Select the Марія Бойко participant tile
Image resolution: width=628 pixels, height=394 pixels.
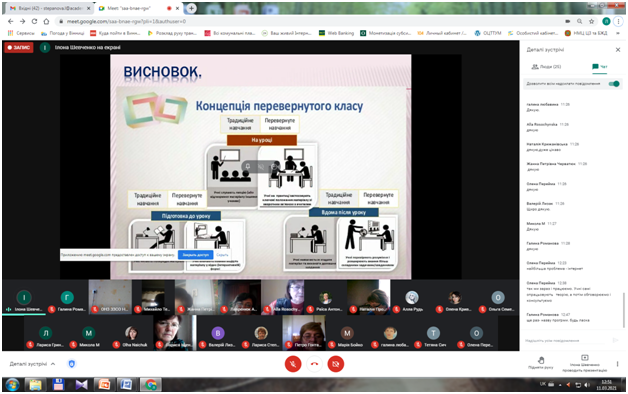pos(347,333)
